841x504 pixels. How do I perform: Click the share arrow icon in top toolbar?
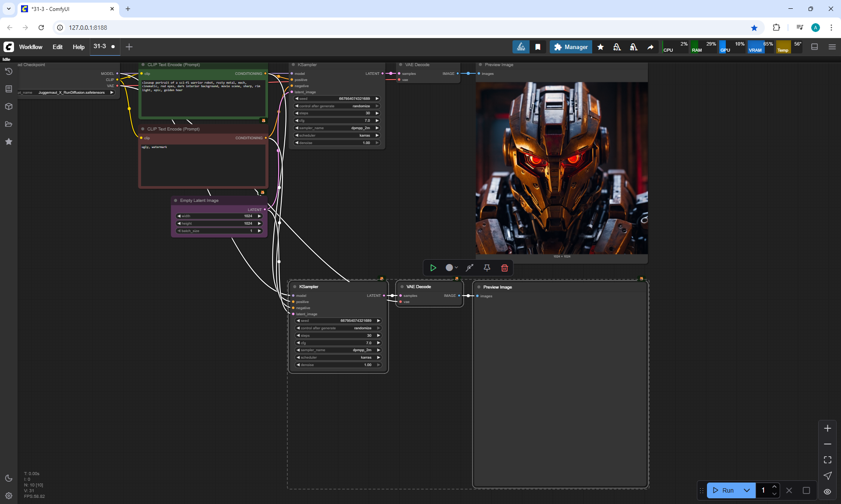(x=650, y=47)
